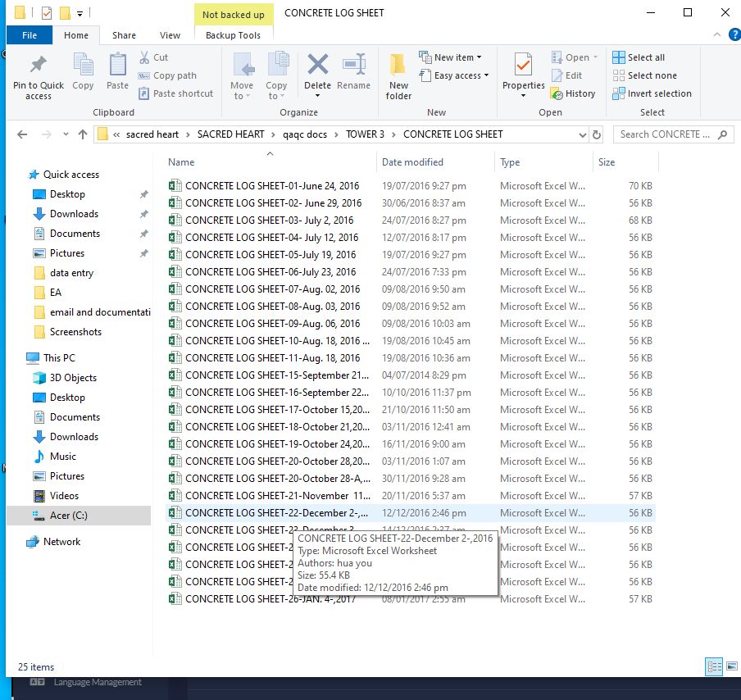Image resolution: width=741 pixels, height=700 pixels.
Task: Open the Screenshots folder in the sidebar
Action: coord(75,332)
